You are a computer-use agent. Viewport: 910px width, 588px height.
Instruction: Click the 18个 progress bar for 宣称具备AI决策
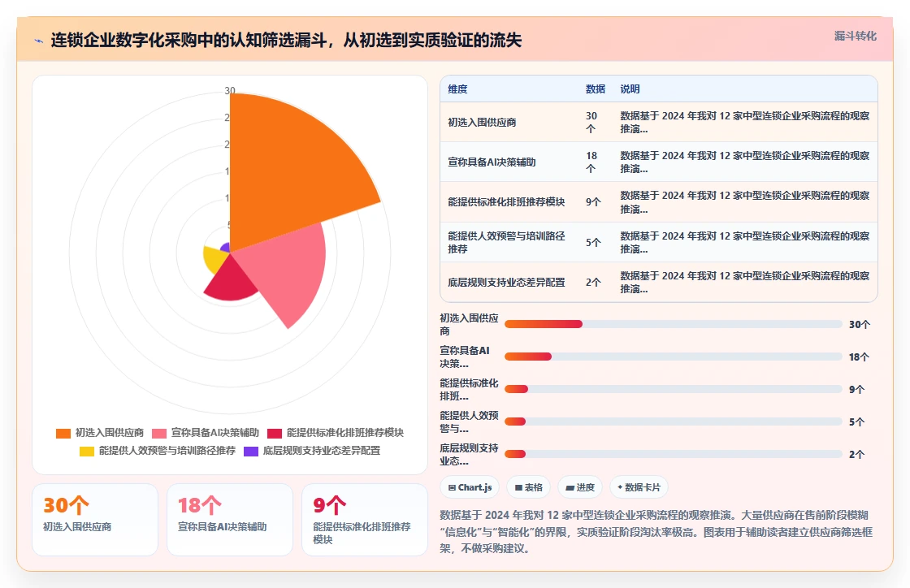tap(674, 357)
